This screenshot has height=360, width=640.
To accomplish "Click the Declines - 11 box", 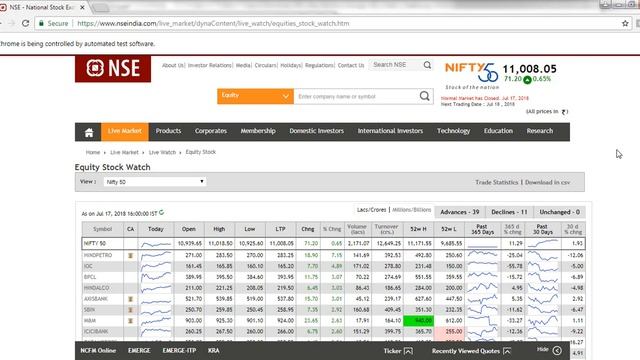I will click(509, 212).
